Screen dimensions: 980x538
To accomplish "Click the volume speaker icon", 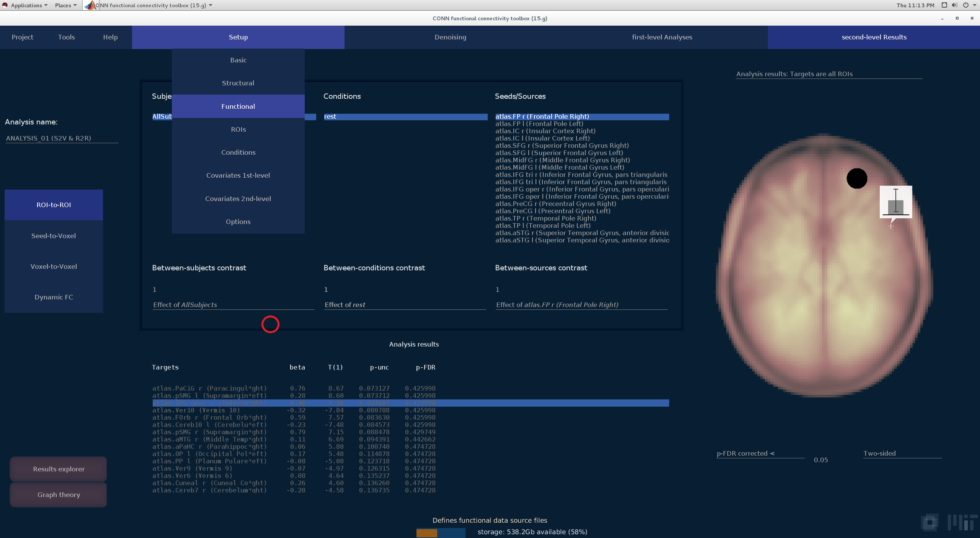I will point(955,5).
